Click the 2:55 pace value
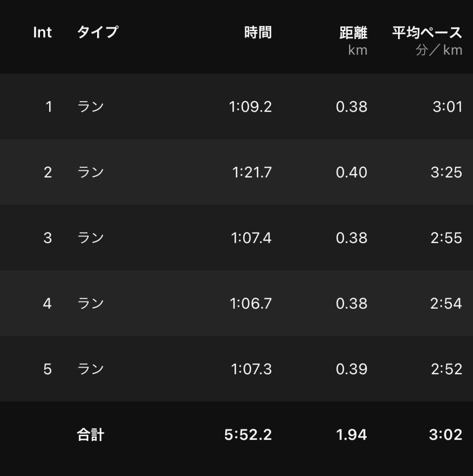This screenshot has height=476, width=473. click(446, 238)
